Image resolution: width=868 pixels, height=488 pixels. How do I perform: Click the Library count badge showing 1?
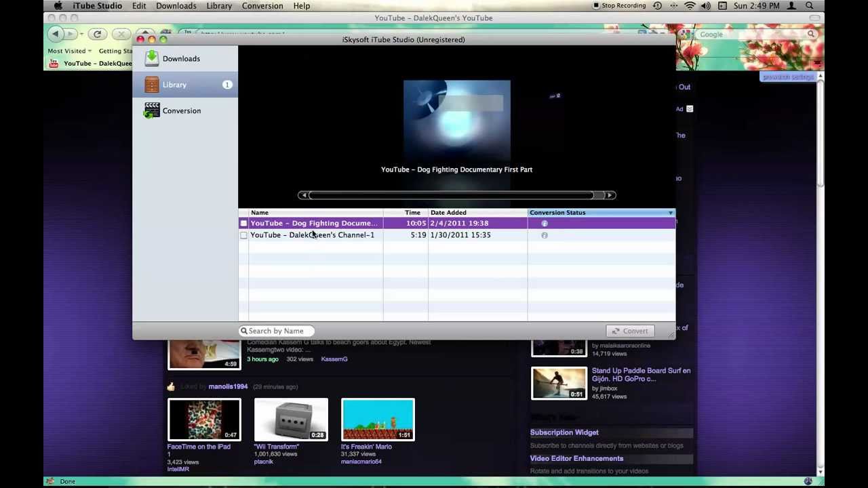coord(227,85)
